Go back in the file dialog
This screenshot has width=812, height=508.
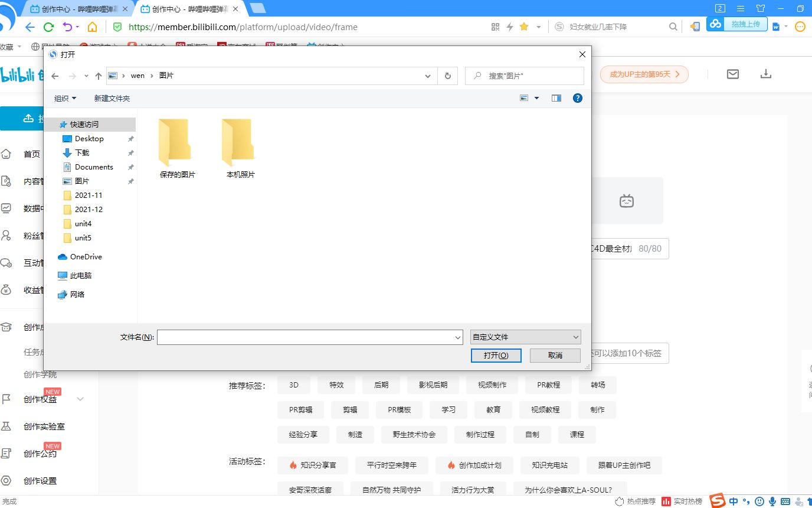coord(55,76)
